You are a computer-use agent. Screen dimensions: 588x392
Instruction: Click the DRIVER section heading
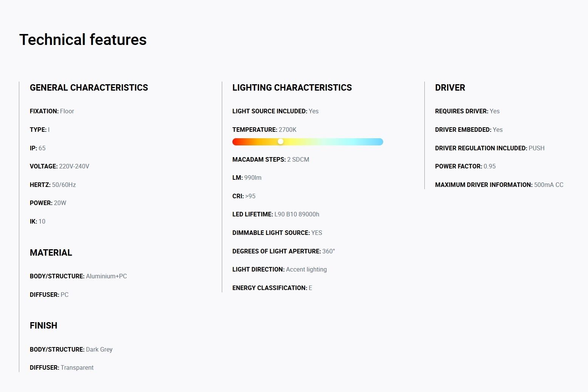tap(450, 88)
